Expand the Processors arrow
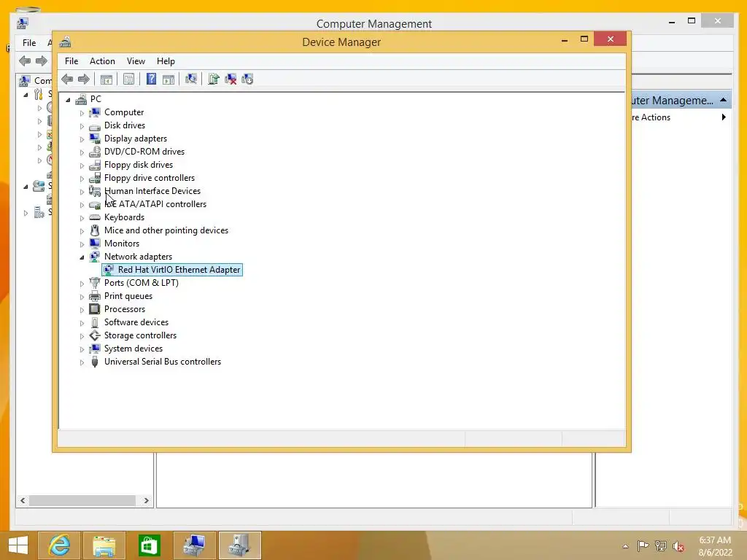The image size is (747, 560). click(x=82, y=310)
